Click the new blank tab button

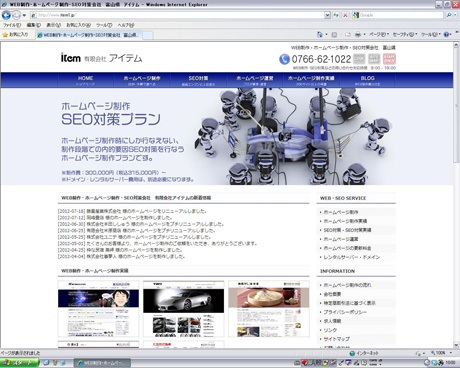(x=148, y=35)
